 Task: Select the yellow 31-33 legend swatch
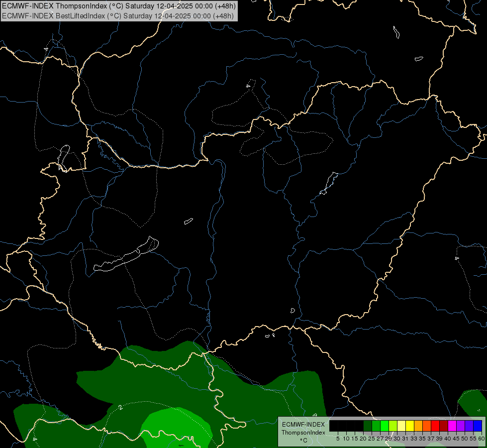pyautogui.click(x=410, y=426)
